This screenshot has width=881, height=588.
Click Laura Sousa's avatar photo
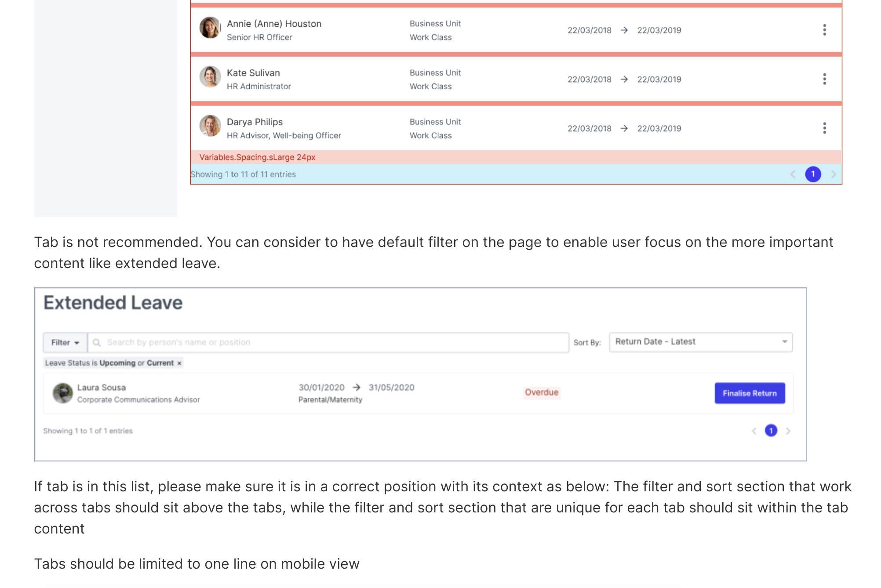pos(63,393)
